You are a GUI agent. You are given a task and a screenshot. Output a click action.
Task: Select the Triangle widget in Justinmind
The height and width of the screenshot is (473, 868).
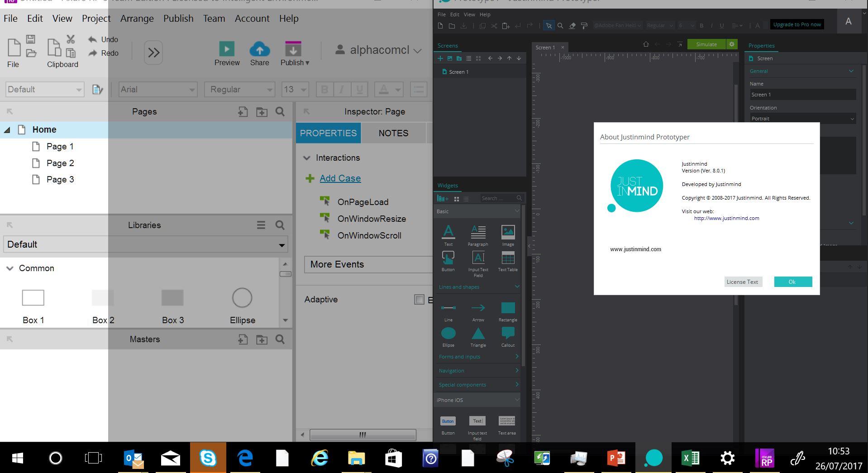(x=478, y=334)
